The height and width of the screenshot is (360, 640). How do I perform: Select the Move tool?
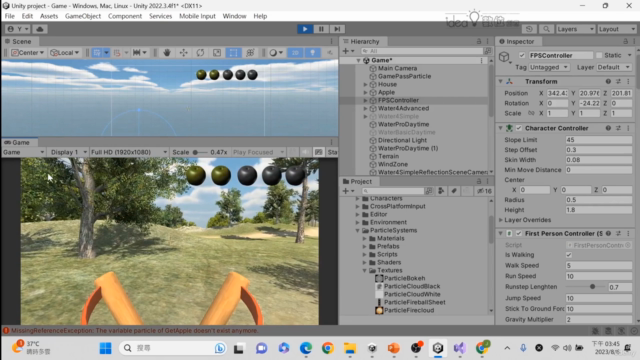[184, 53]
